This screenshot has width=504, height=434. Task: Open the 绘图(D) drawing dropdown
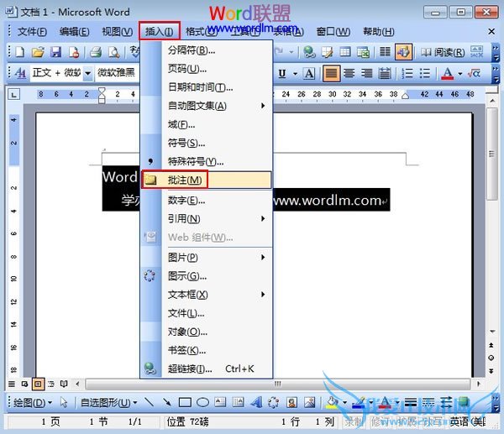(x=33, y=402)
